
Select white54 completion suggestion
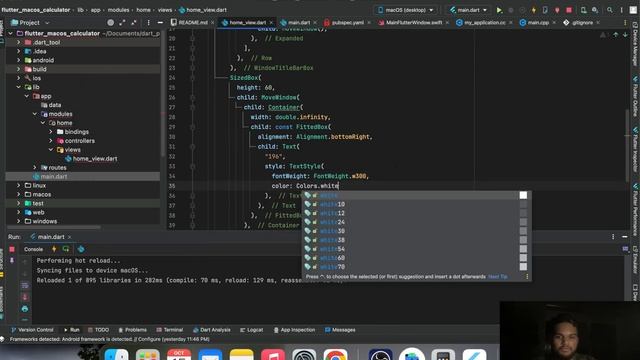coord(416,249)
